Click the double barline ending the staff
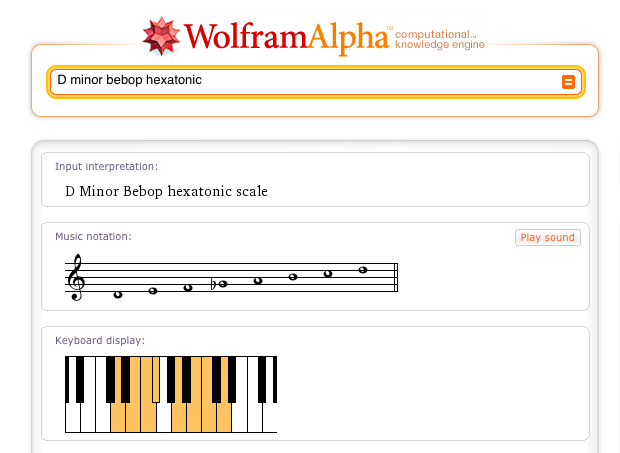This screenshot has height=453, width=620. coord(396,277)
